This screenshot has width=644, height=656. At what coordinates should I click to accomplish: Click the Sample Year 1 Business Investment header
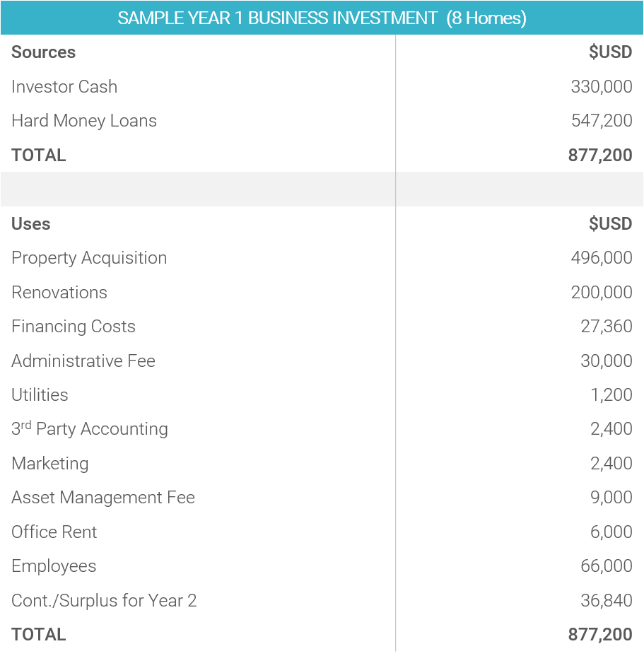click(x=322, y=18)
